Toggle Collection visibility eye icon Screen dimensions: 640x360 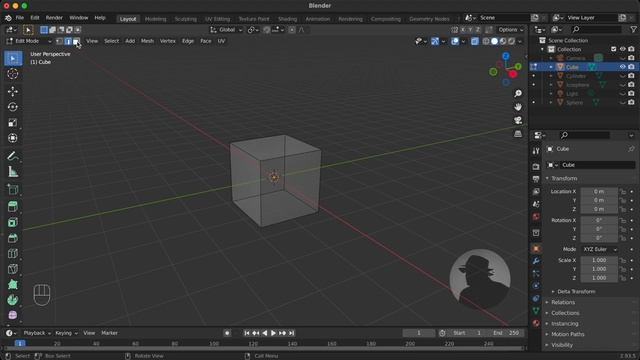coord(622,49)
